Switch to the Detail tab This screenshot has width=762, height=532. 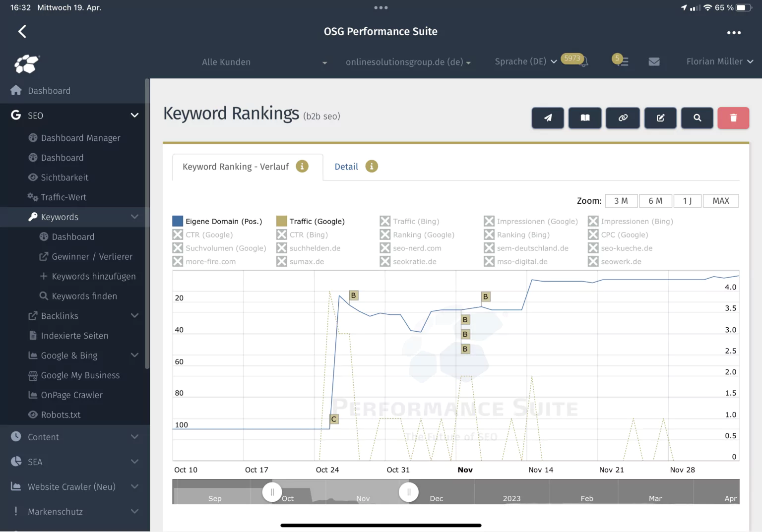(x=346, y=167)
